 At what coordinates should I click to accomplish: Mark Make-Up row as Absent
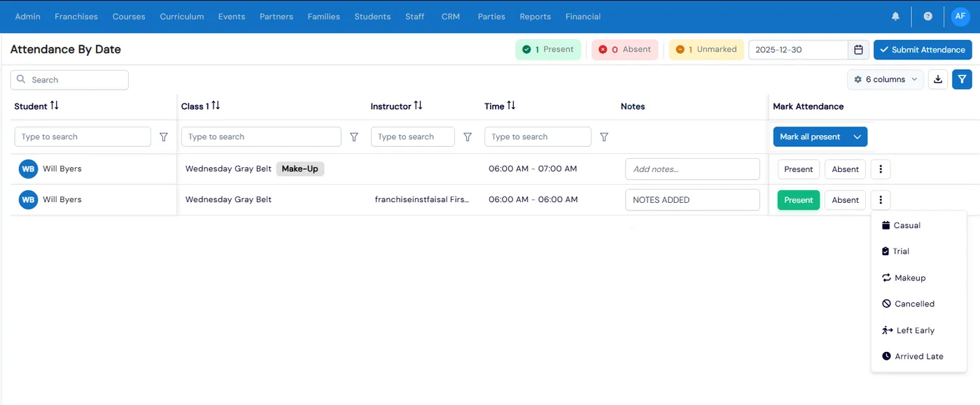point(845,169)
